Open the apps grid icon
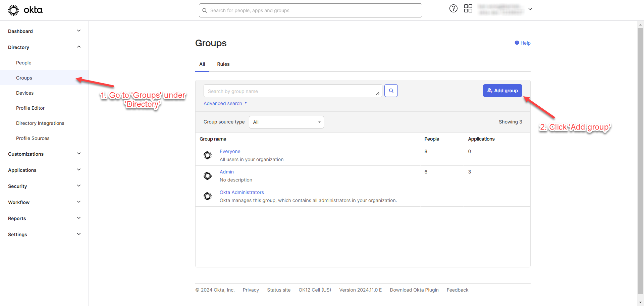This screenshot has width=644, height=306. 468,9
